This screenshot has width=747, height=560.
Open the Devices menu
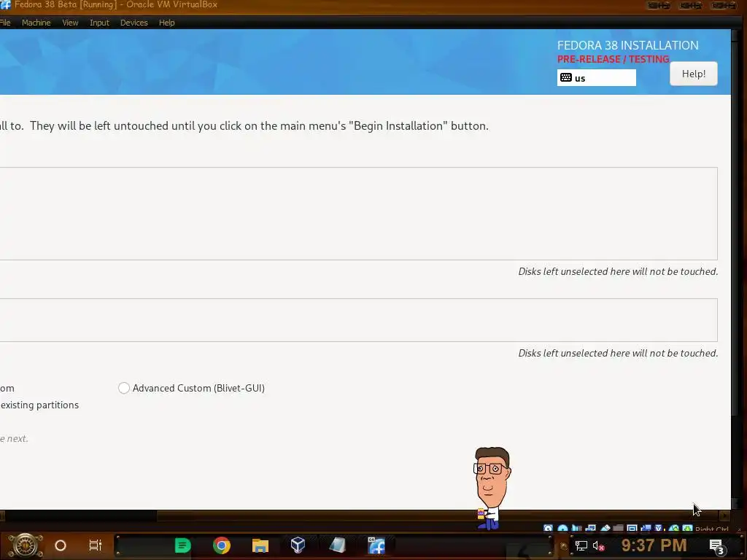pos(134,23)
